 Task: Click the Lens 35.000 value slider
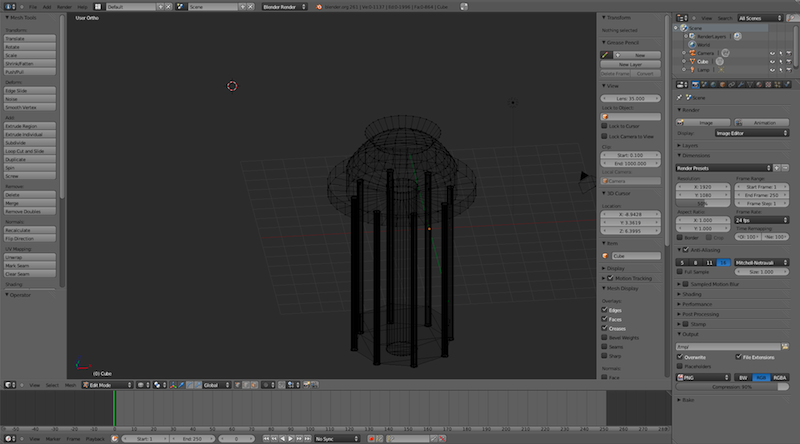click(630, 98)
